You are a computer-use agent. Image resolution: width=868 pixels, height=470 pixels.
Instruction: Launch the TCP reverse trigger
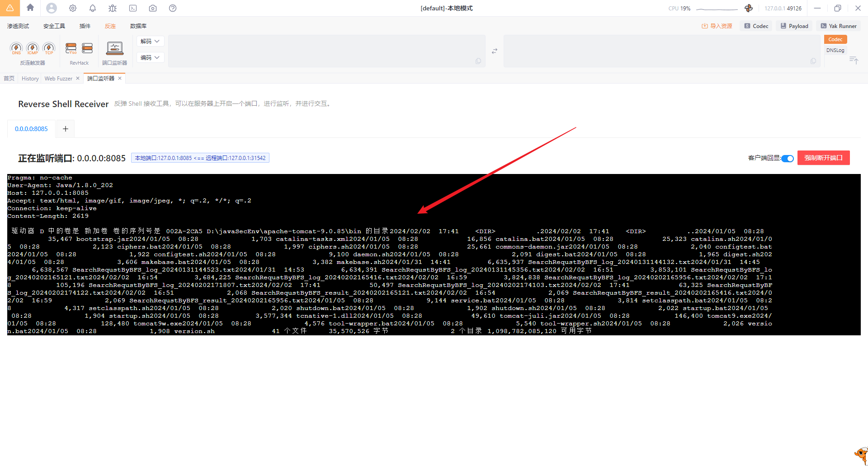click(49, 48)
